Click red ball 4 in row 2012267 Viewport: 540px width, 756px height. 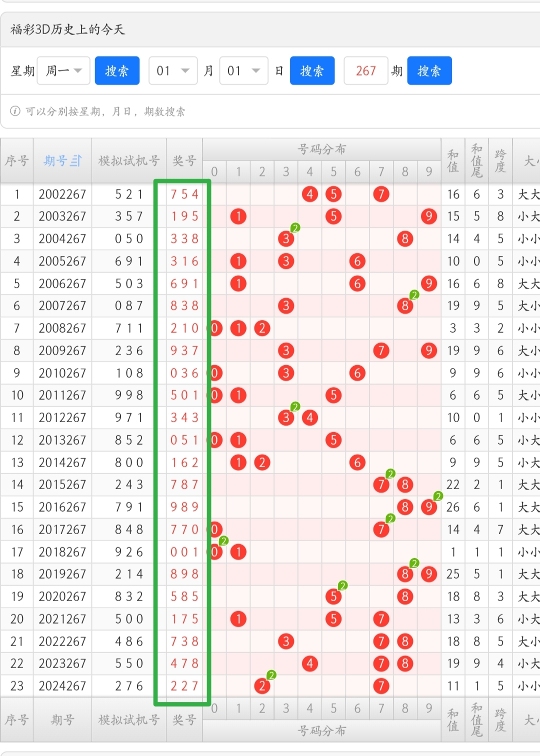click(x=310, y=418)
